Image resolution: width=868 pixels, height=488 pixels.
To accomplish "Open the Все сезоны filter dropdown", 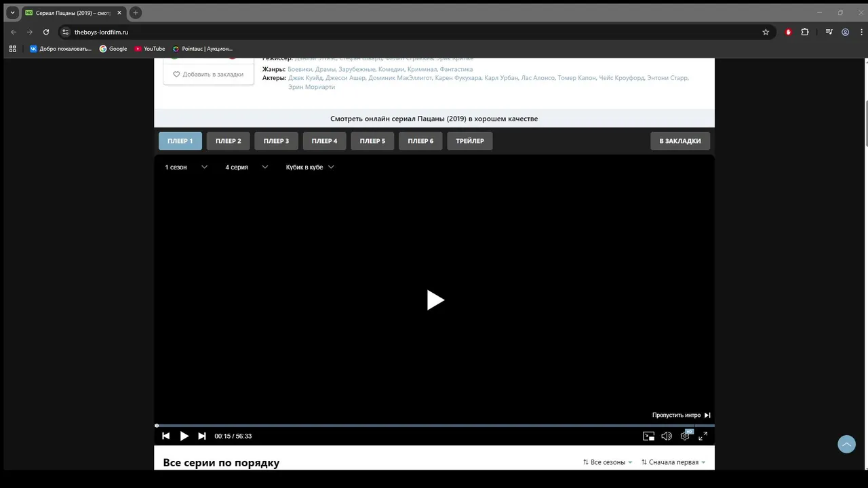I will pos(608,462).
